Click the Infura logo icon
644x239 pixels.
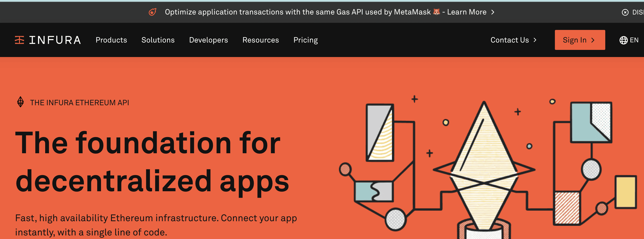click(x=19, y=40)
